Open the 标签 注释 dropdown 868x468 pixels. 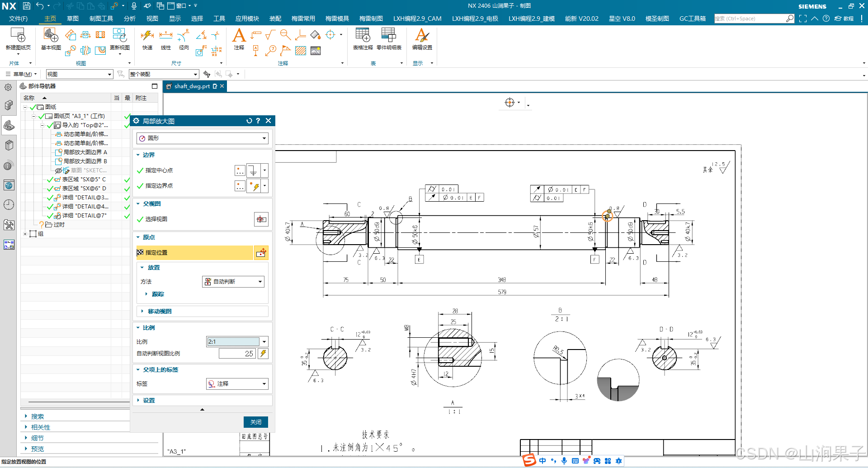tap(237, 384)
